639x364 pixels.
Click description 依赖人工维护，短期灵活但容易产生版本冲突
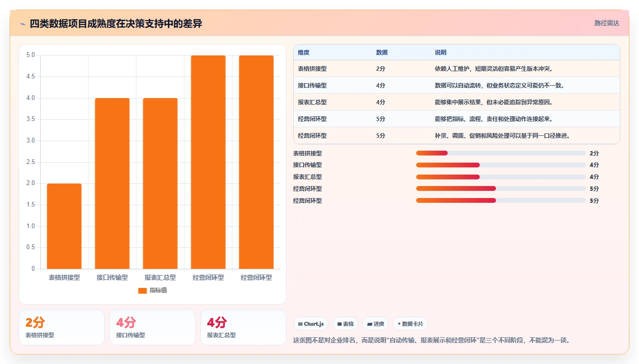point(494,69)
